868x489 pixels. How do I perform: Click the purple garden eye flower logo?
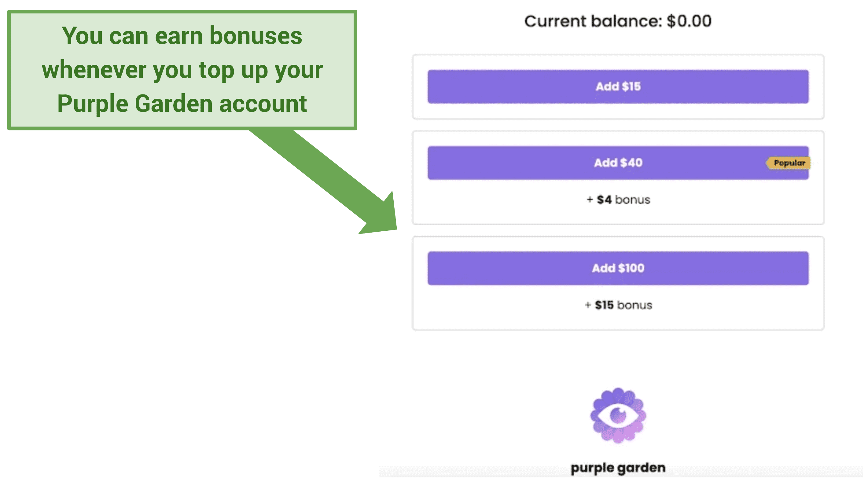click(x=618, y=416)
